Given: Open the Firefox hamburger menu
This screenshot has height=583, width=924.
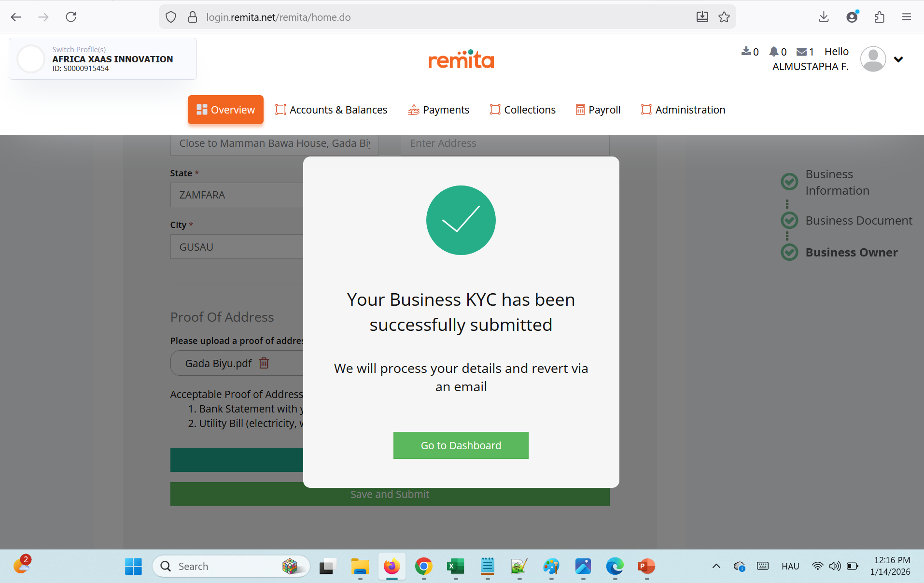Looking at the screenshot, I should pyautogui.click(x=906, y=17).
